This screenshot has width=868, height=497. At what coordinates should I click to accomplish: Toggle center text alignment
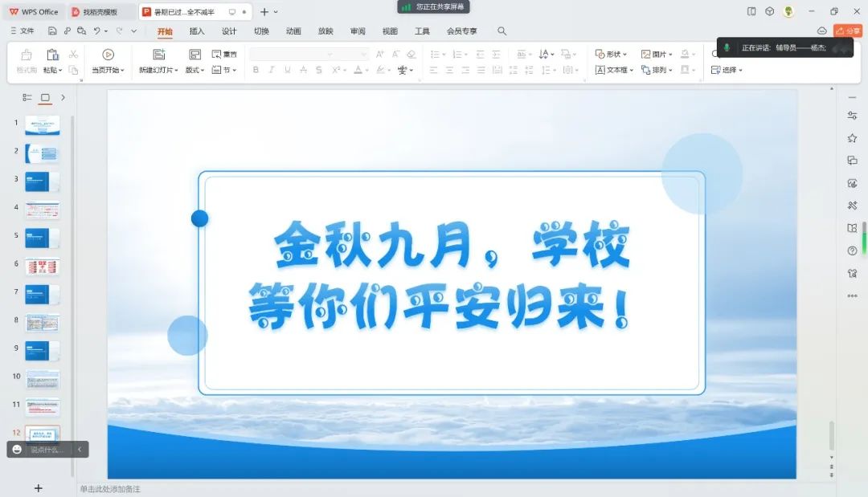point(449,70)
